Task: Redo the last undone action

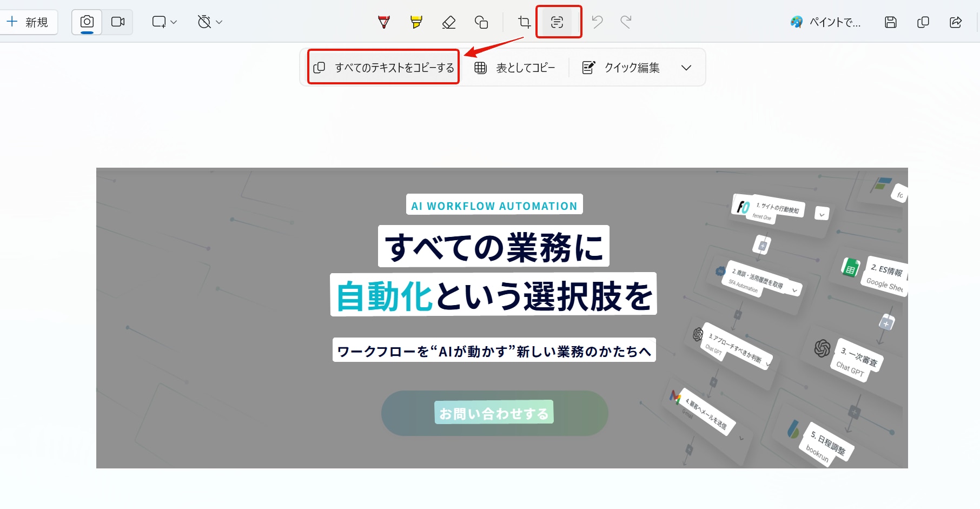Action: [x=626, y=22]
